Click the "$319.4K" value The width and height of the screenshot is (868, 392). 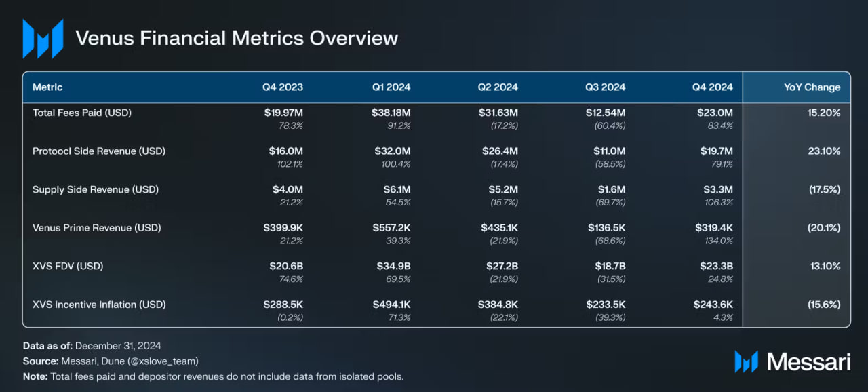(x=714, y=228)
